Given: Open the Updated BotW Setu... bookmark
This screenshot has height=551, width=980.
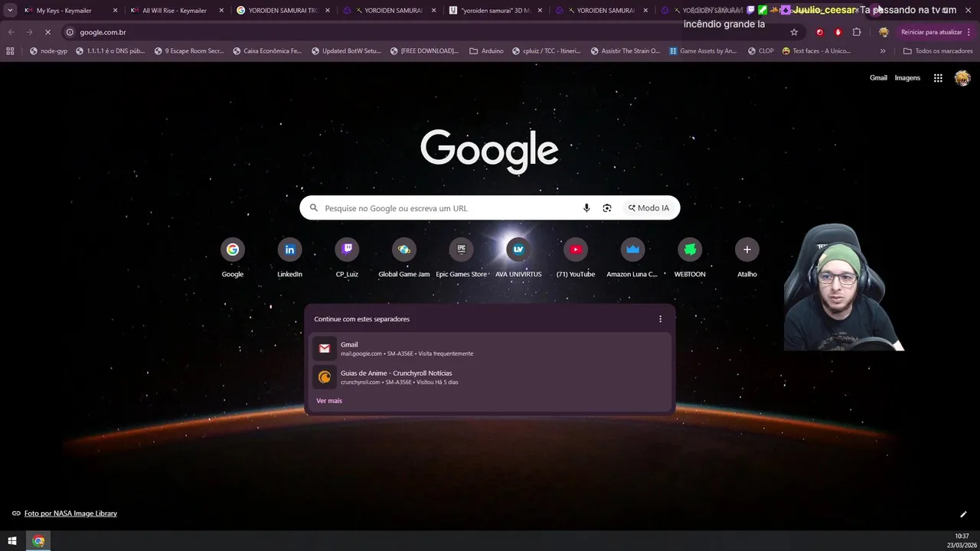Looking at the screenshot, I should pos(346,51).
